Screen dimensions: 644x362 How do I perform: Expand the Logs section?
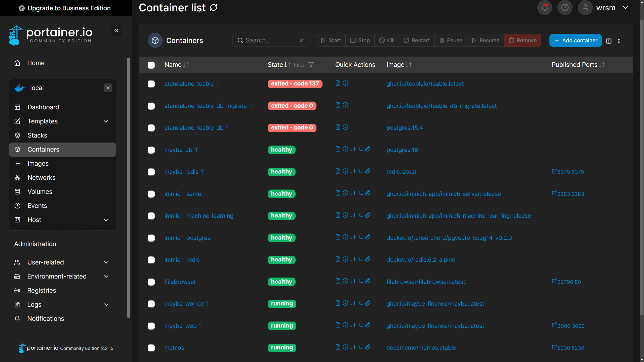tap(62, 304)
